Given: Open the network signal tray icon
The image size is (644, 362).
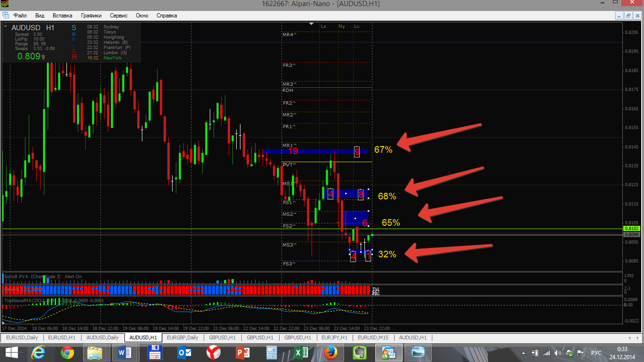Looking at the screenshot, I should tap(547, 353).
